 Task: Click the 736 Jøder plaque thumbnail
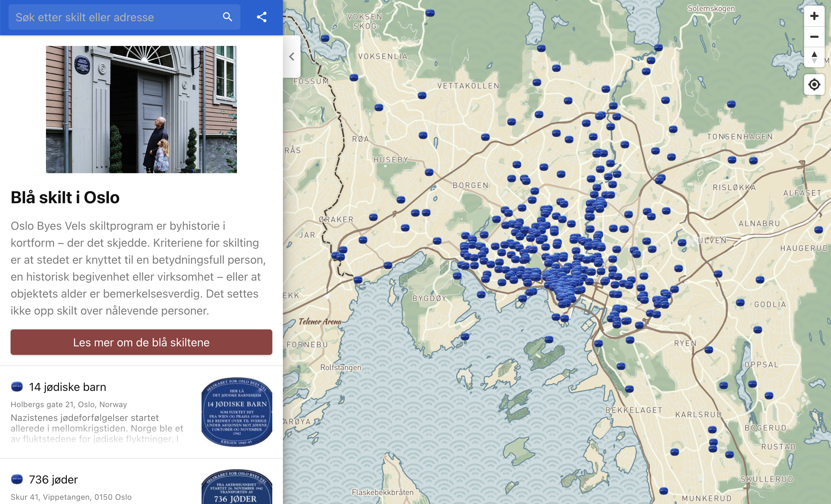pyautogui.click(x=237, y=488)
